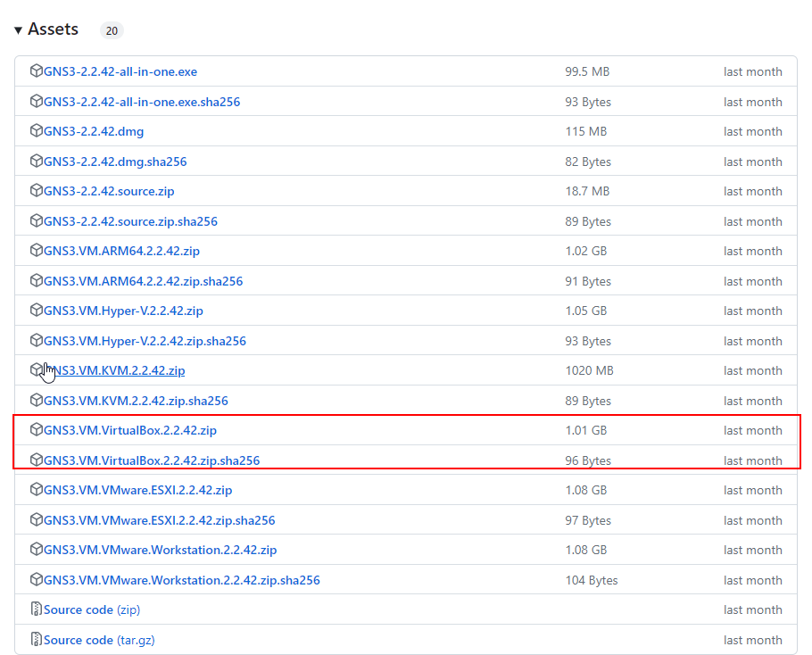Click the Assets heading text
Viewport: 812px width, 655px height.
[53, 29]
